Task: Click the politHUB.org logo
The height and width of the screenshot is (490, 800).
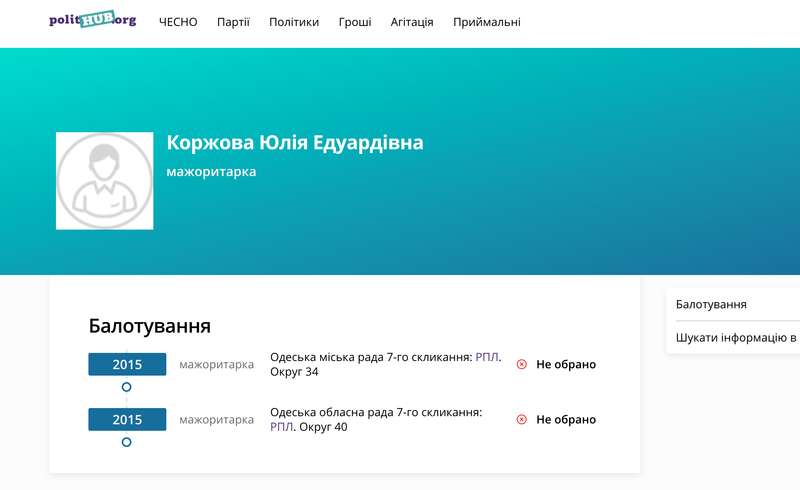Action: pyautogui.click(x=93, y=20)
